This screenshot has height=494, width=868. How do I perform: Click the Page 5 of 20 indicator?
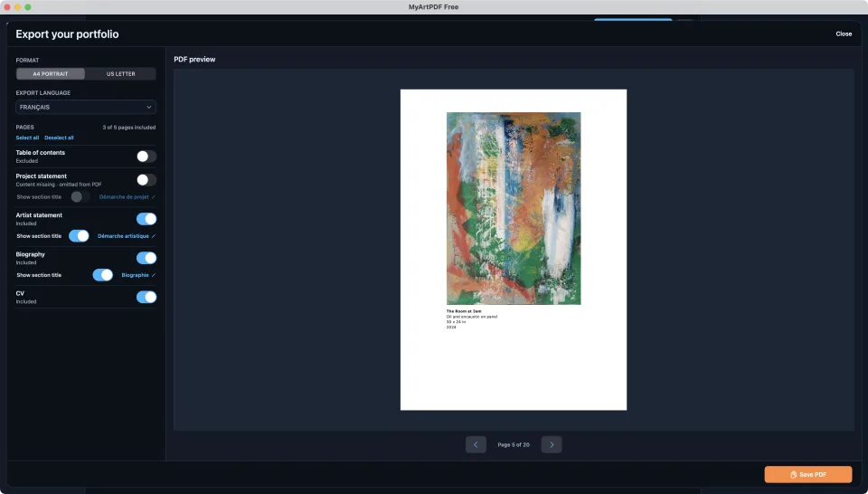(x=514, y=445)
